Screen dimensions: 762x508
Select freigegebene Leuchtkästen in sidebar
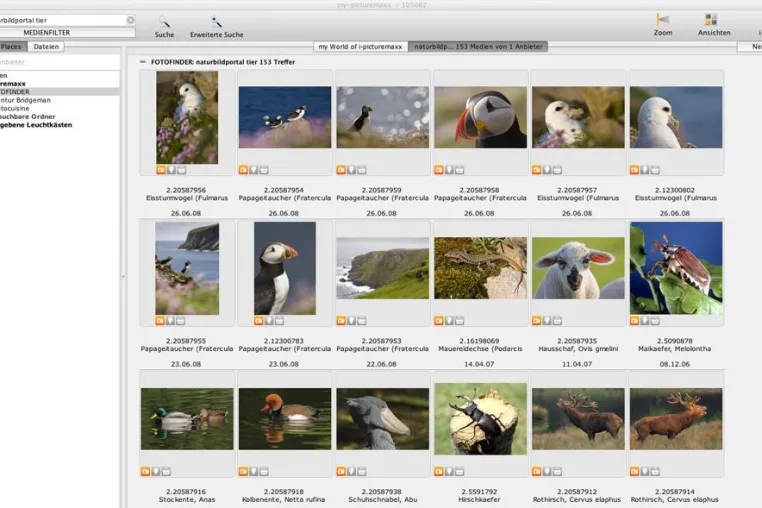59,125
